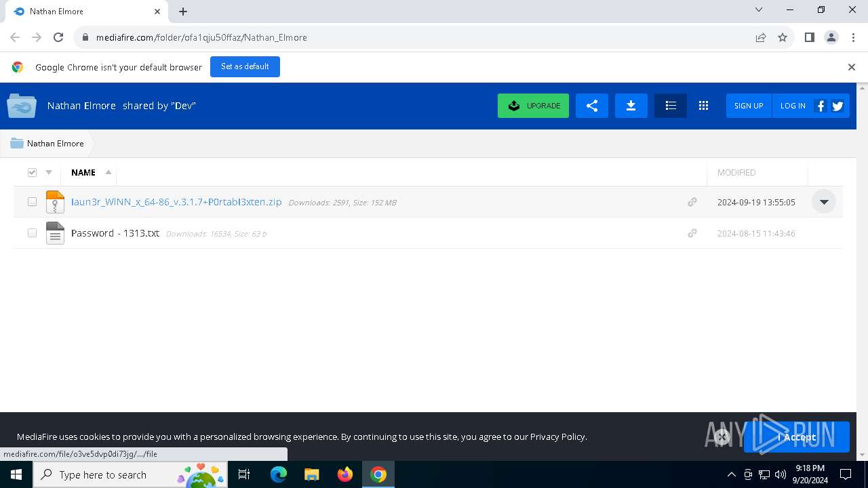This screenshot has height=488, width=868.
Task: Open the laun3r zip file link
Action: click(x=176, y=202)
